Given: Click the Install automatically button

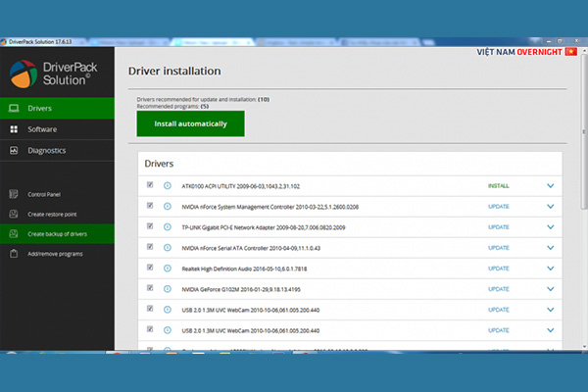Looking at the screenshot, I should [190, 123].
